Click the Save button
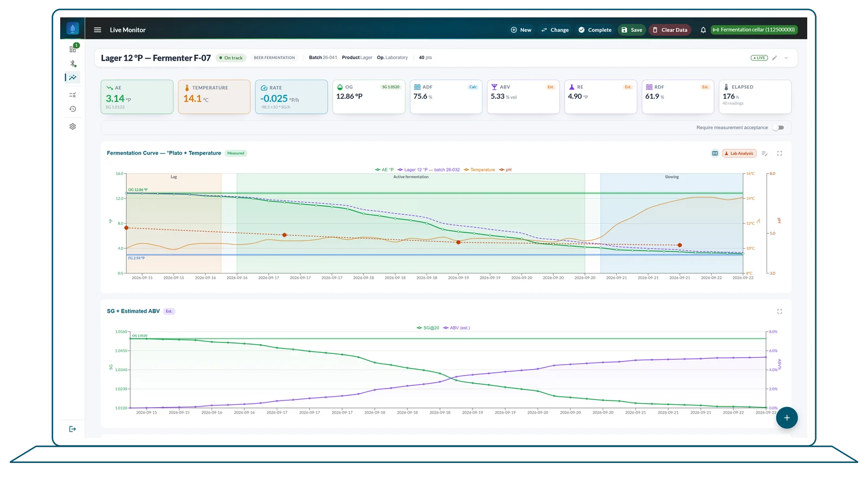This screenshot has height=489, width=868. coord(631,30)
